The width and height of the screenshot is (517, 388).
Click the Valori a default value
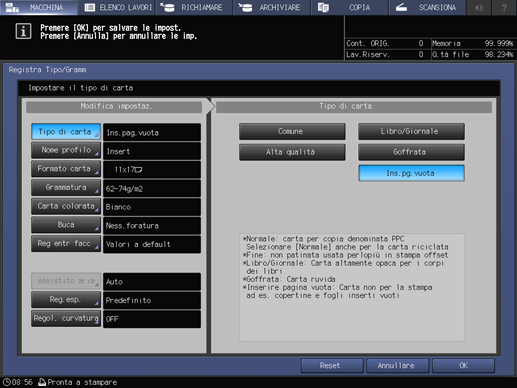(152, 244)
